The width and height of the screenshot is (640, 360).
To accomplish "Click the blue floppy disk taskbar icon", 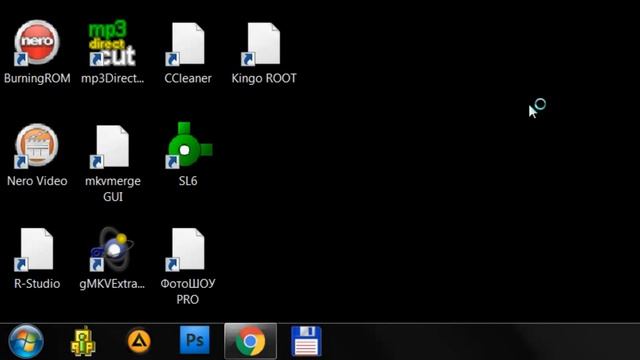I will click(x=306, y=341).
